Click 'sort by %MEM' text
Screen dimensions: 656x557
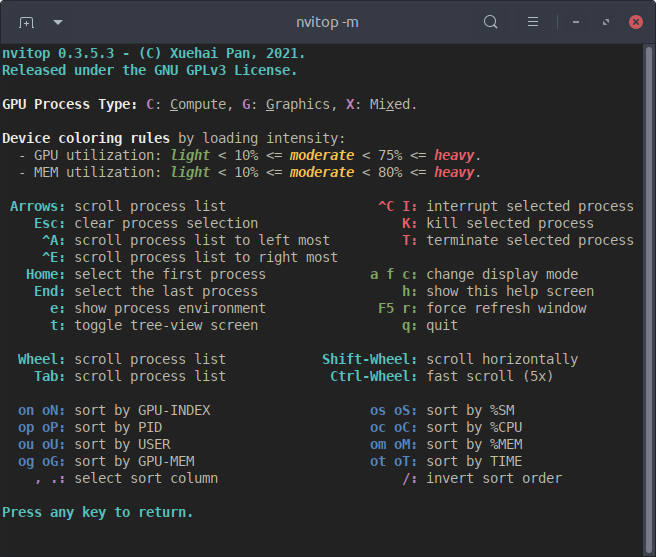coord(474,444)
